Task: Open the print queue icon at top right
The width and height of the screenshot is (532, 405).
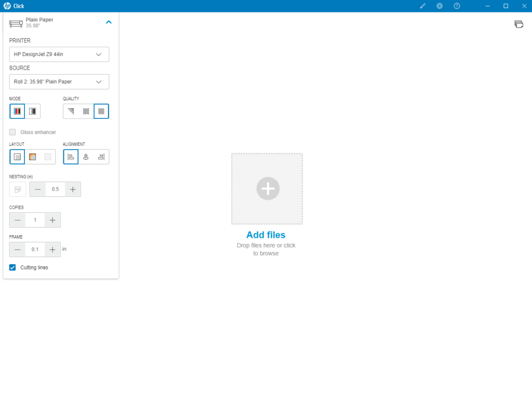Action: [518, 24]
